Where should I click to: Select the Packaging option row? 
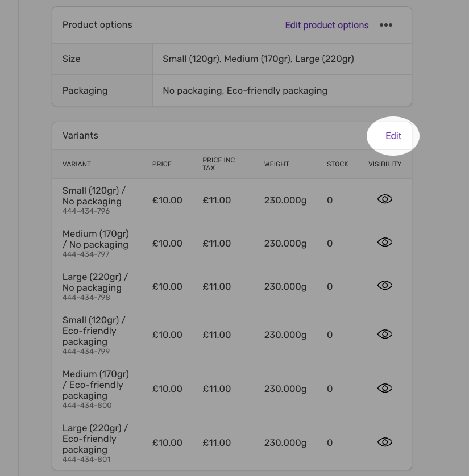click(232, 90)
